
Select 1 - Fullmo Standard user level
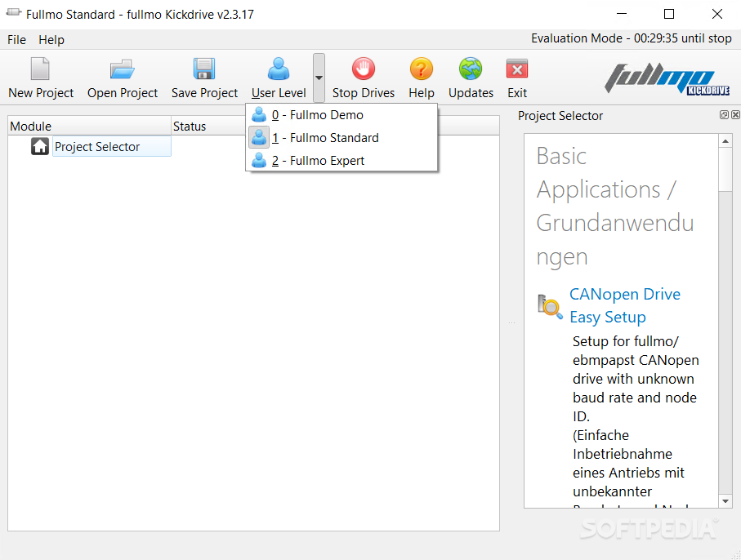[x=341, y=137]
